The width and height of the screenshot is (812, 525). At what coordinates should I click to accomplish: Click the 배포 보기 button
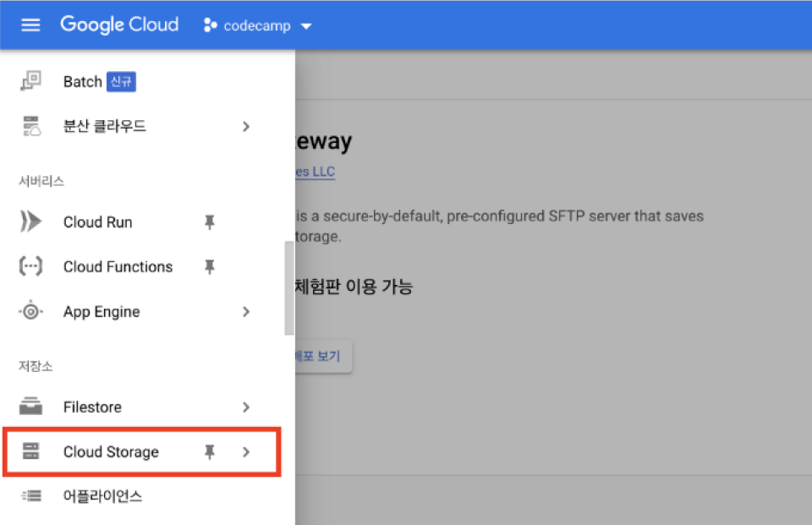[x=324, y=356]
